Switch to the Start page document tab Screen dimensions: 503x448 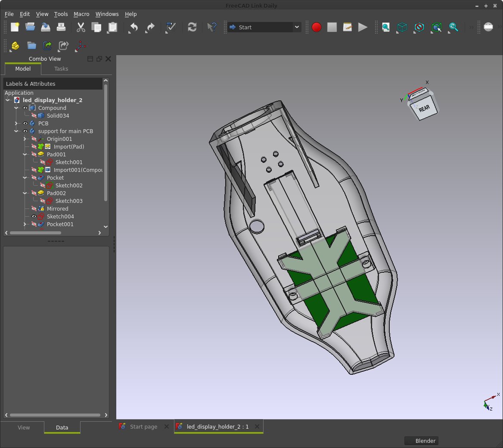coord(143,426)
